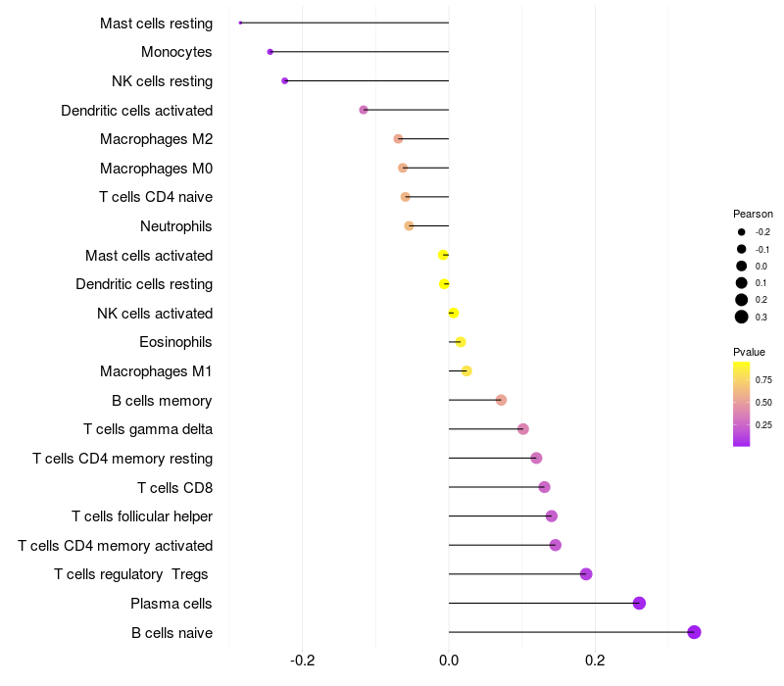Click the T cells CD8 axis label
The height and width of the screenshot is (686, 784).
(x=175, y=487)
